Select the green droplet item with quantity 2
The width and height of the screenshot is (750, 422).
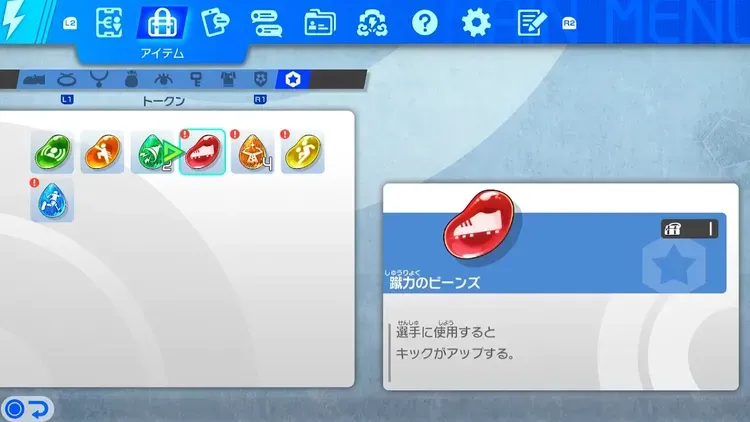pos(152,152)
